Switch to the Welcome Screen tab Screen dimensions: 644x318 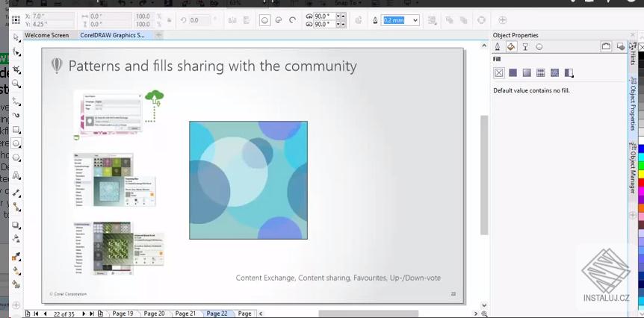pos(47,35)
